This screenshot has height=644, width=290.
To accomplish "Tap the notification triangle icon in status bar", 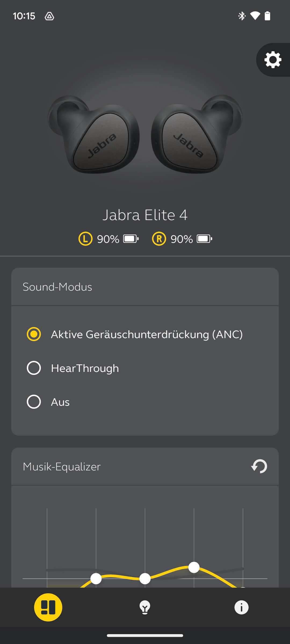I will [x=49, y=16].
